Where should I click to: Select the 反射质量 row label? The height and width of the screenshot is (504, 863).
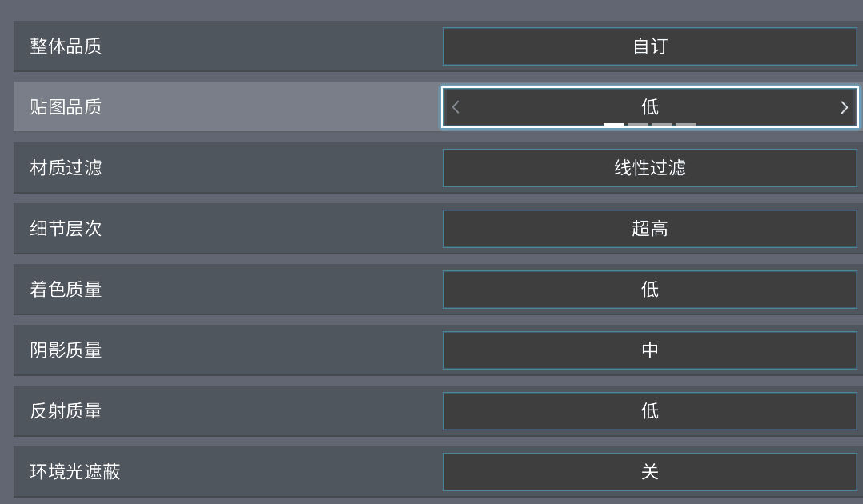(66, 411)
